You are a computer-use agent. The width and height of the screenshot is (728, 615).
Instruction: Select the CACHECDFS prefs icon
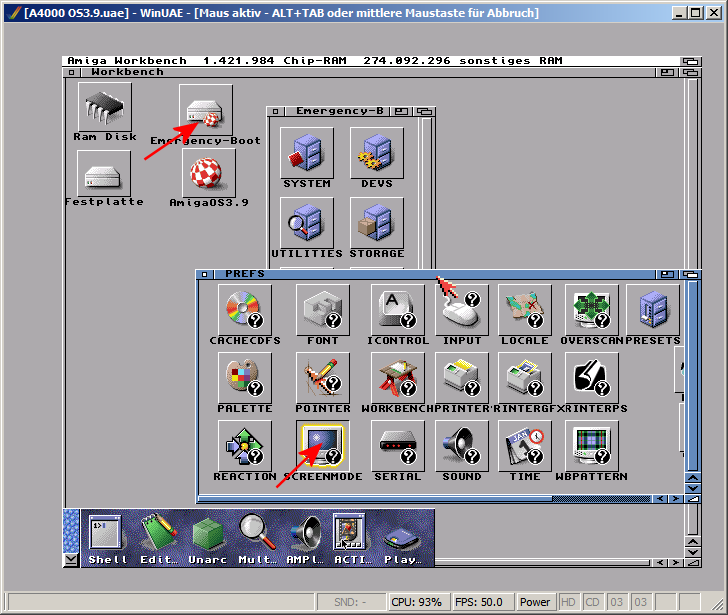coord(245,310)
